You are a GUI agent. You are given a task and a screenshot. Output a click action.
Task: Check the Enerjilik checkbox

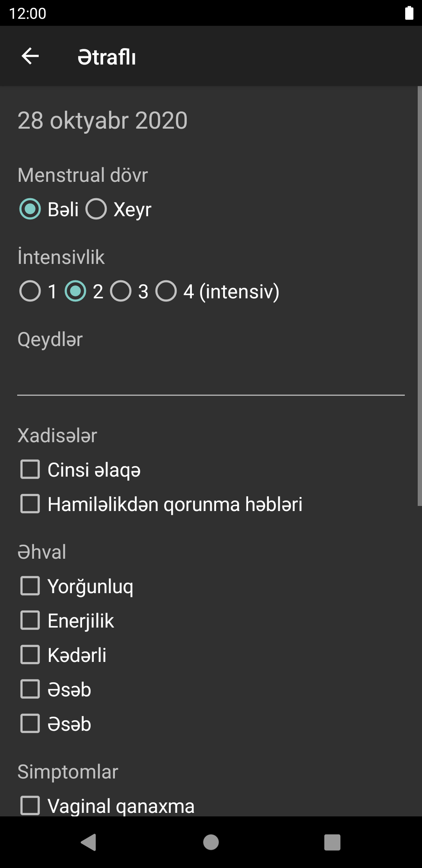pyautogui.click(x=30, y=620)
